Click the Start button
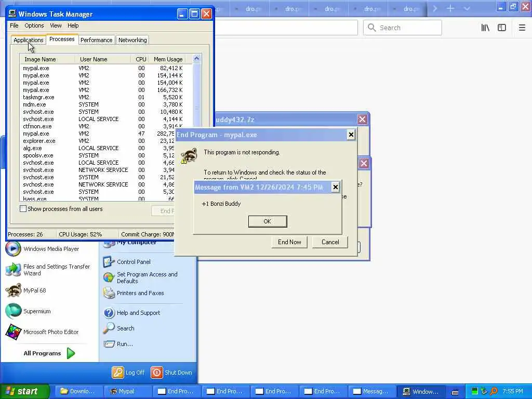The height and width of the screenshot is (399, 532). (x=24, y=391)
